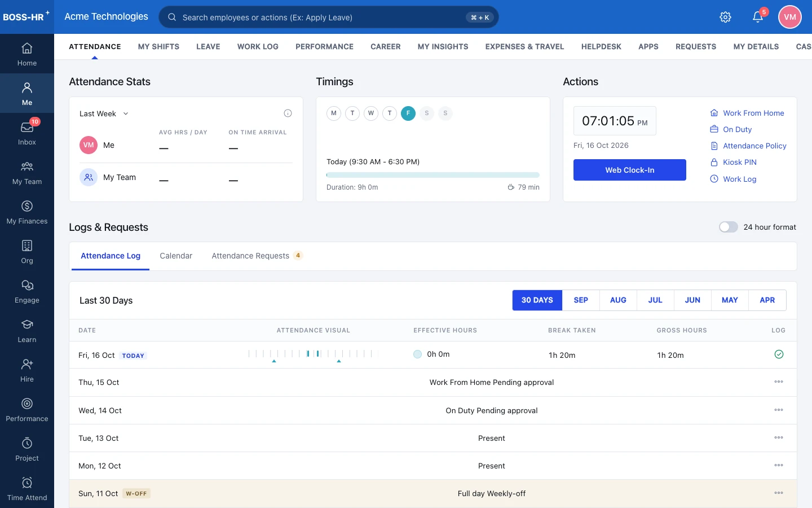Image resolution: width=812 pixels, height=508 pixels.
Task: Filter log by JUL
Action: point(655,300)
